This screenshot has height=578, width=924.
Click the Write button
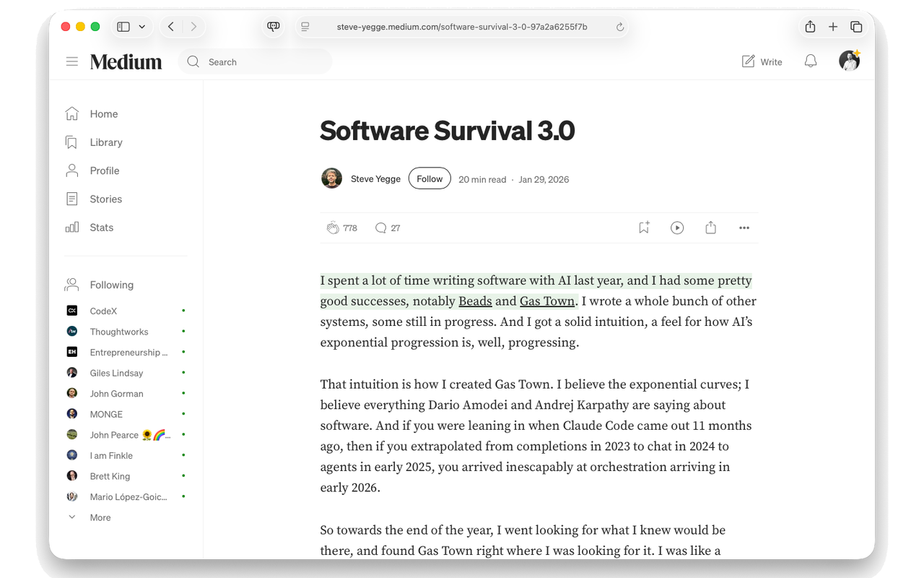(762, 61)
